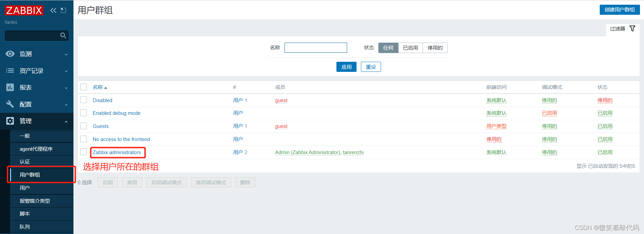Expand the 配置 menu chevron
The width and height of the screenshot is (644, 234).
66,105
